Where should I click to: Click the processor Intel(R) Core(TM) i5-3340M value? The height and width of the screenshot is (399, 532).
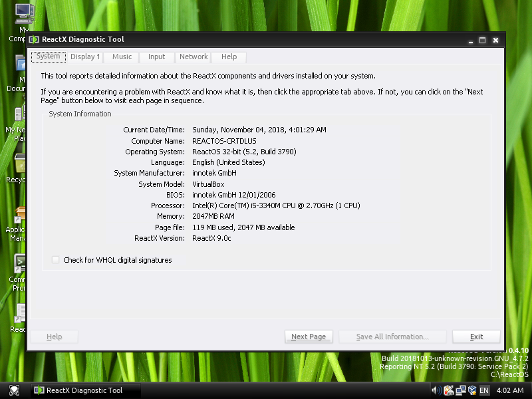(x=276, y=205)
